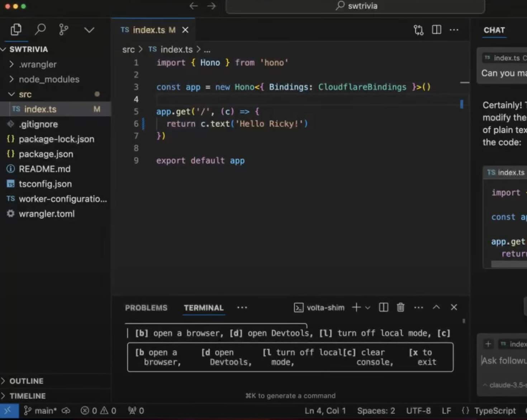
Task: Change language mode TypeScript
Action: pos(495,411)
